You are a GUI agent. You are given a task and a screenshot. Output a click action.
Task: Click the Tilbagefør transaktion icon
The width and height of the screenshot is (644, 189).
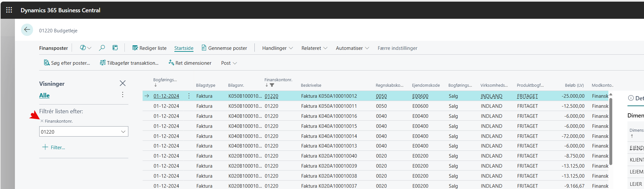click(x=103, y=63)
